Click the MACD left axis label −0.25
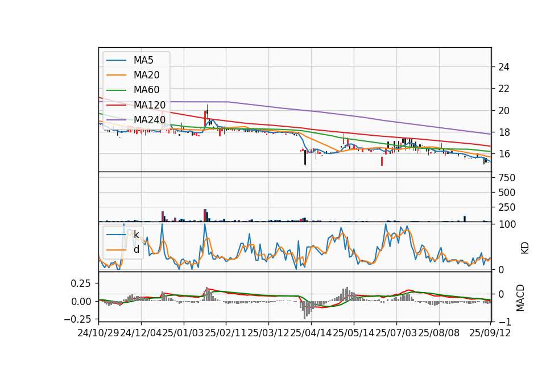 click(x=78, y=319)
